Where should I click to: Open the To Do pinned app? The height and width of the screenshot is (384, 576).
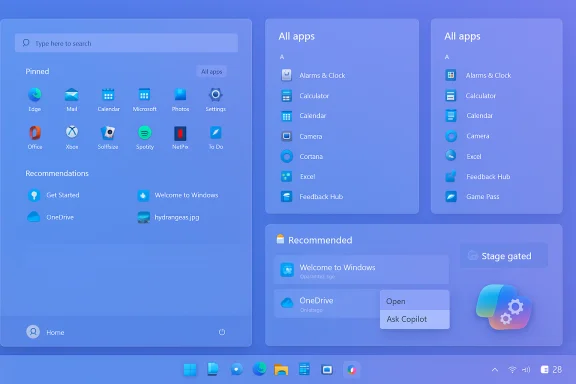[216, 137]
